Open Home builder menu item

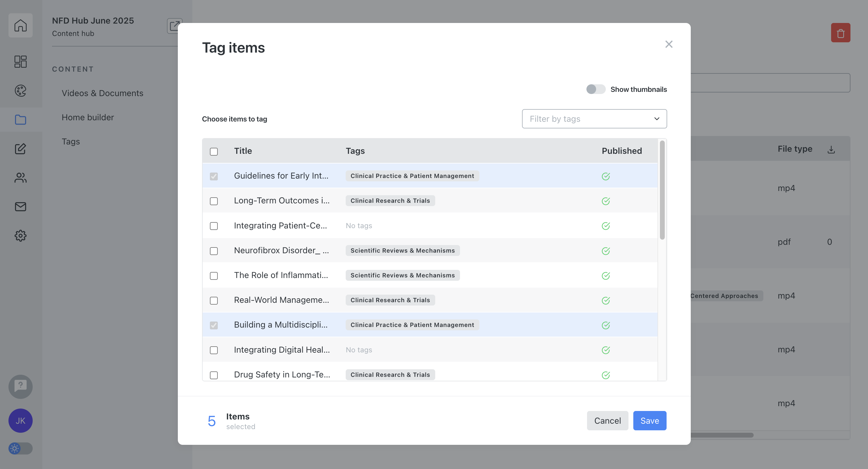pyautogui.click(x=88, y=117)
